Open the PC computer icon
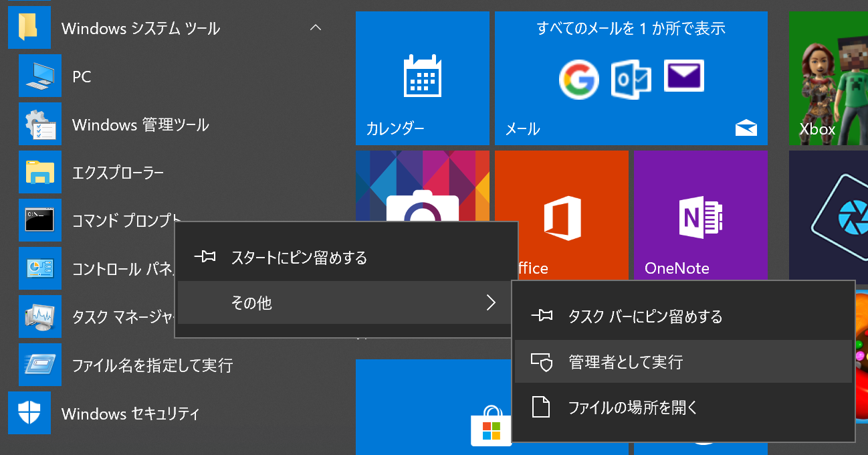Image resolution: width=868 pixels, height=455 pixels. (39, 76)
